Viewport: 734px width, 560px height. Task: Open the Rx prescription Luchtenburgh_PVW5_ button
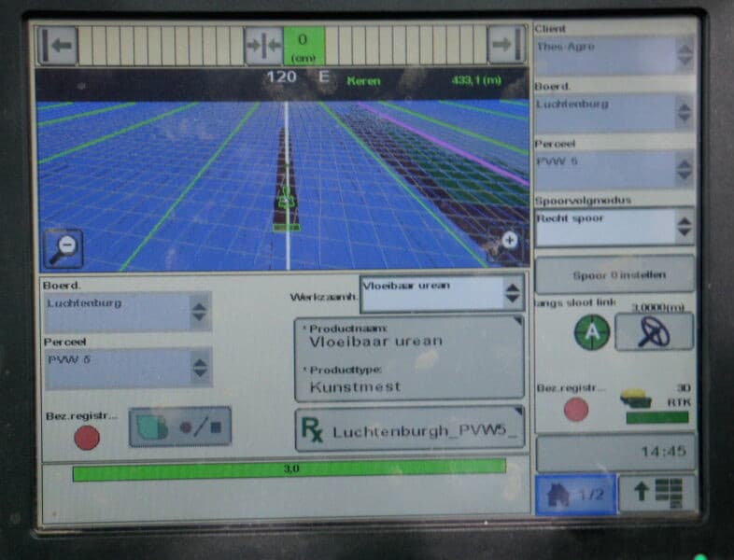(410, 429)
